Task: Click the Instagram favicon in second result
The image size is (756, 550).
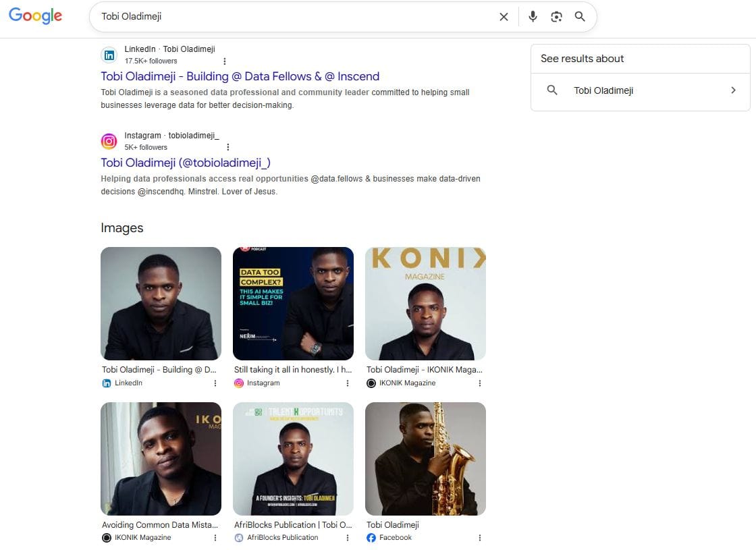Action: tap(109, 141)
